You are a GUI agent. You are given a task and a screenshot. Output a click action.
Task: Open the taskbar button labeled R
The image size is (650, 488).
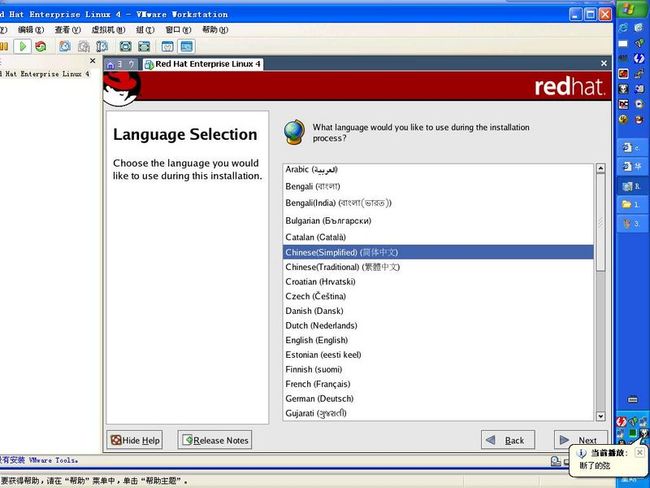631,186
